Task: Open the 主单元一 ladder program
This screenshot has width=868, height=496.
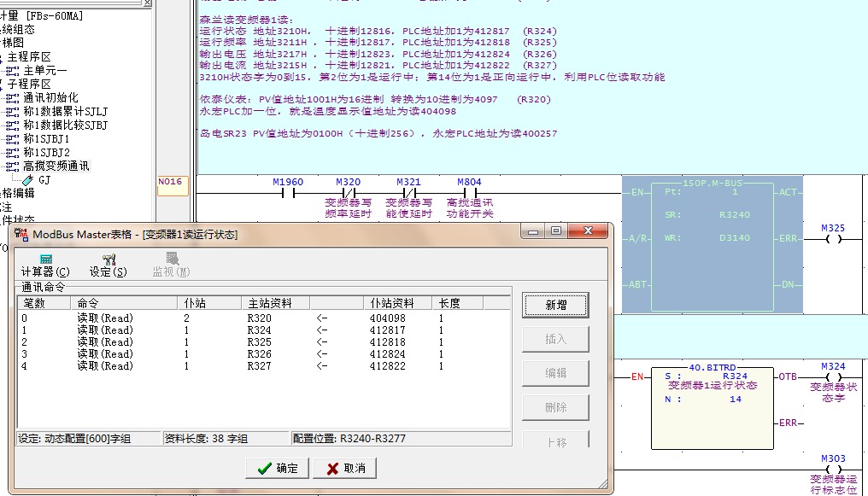Action: [44, 71]
